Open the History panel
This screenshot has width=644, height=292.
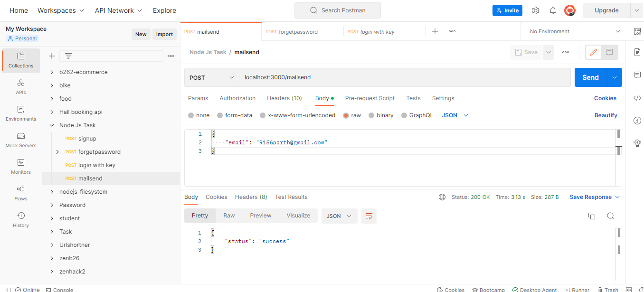(20, 219)
